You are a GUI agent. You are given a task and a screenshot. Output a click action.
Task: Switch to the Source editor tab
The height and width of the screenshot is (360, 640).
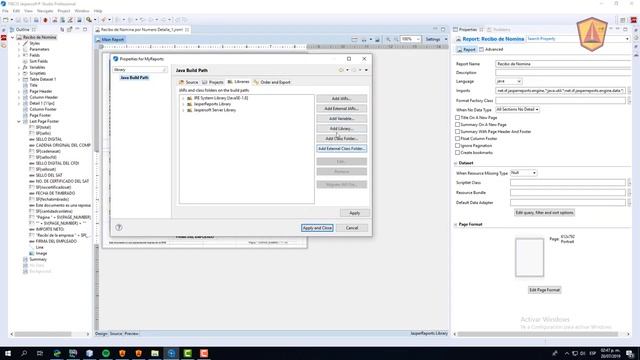pyautogui.click(x=116, y=333)
